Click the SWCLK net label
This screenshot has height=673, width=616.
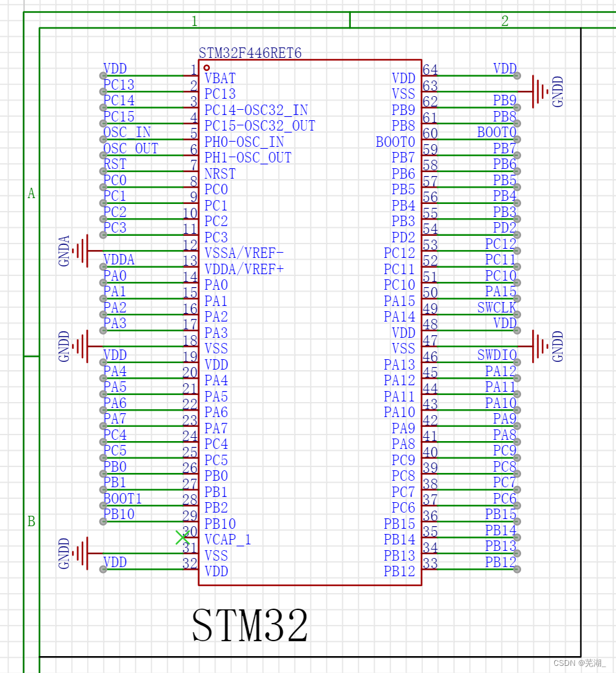click(x=496, y=307)
